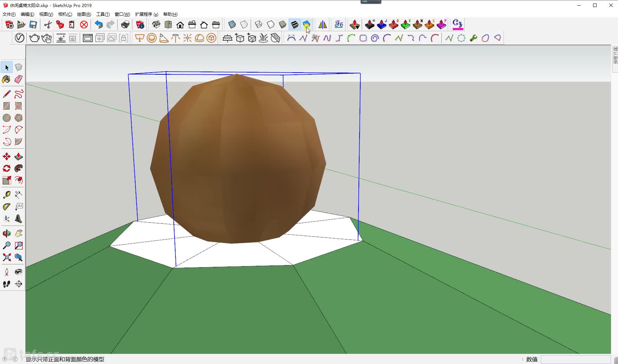Activate the Rectangle tool
Screen dimensions: 618x364
click(7, 106)
